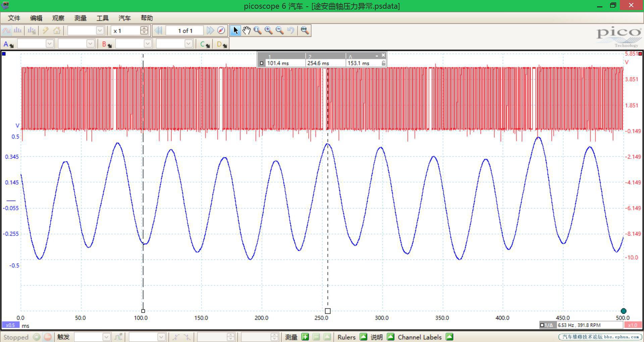The height and width of the screenshot is (342, 644).
Task: Click the 6.53 Hz, 391.8 RPM readout
Action: tap(579, 325)
